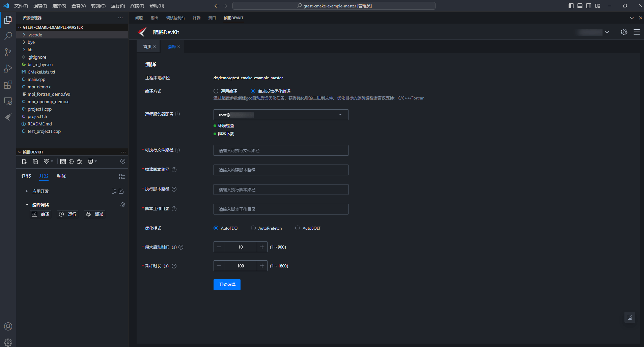Select the AutoFDO optimization mode
The width and height of the screenshot is (644, 347).
(216, 228)
